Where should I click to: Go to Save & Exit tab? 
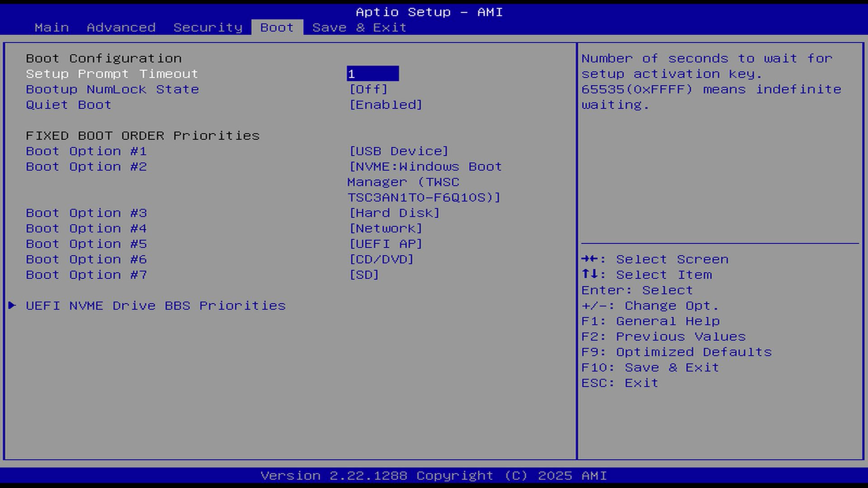(359, 28)
